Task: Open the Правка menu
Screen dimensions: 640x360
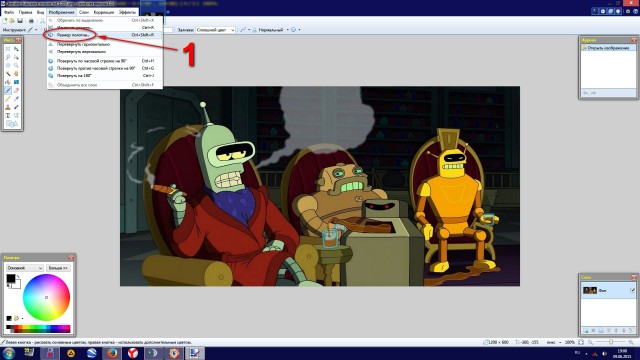Action: [25, 12]
